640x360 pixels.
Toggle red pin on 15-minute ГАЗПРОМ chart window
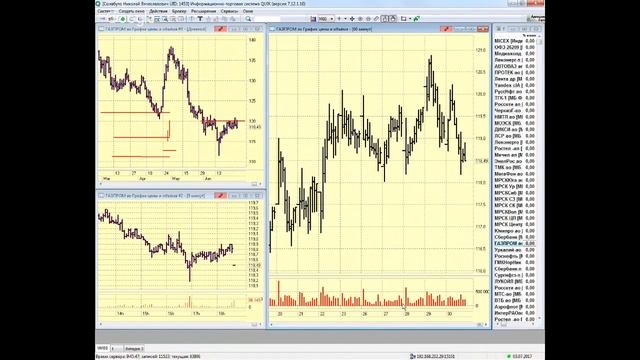click(220, 196)
